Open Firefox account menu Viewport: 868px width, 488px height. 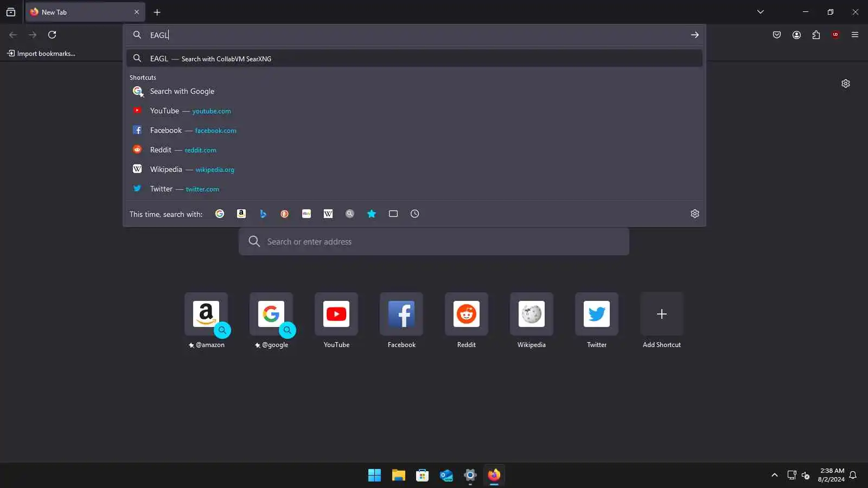pyautogui.click(x=796, y=35)
